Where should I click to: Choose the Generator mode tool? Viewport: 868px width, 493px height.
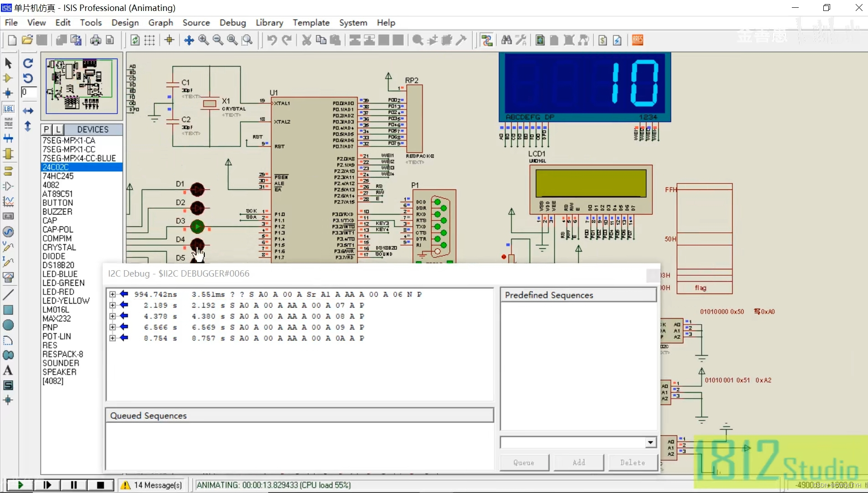coord(8,232)
